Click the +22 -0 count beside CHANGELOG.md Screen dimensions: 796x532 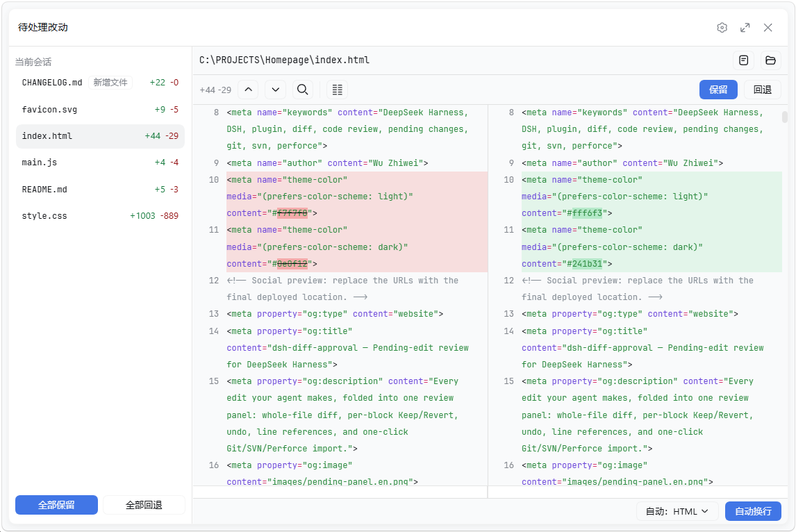[x=164, y=83]
